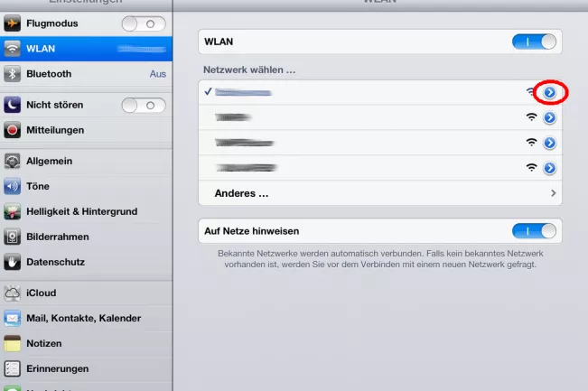Viewport: 588px width, 391px height.
Task: Tap the Helligkeit & Hintergrund flower icon
Action: click(12, 211)
